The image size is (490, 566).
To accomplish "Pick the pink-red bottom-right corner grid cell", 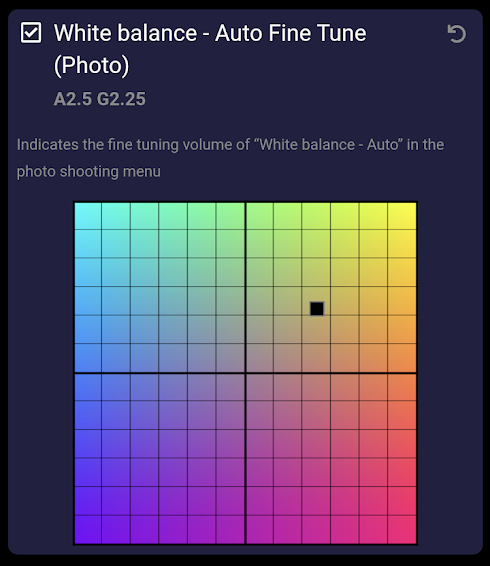I will [402, 529].
